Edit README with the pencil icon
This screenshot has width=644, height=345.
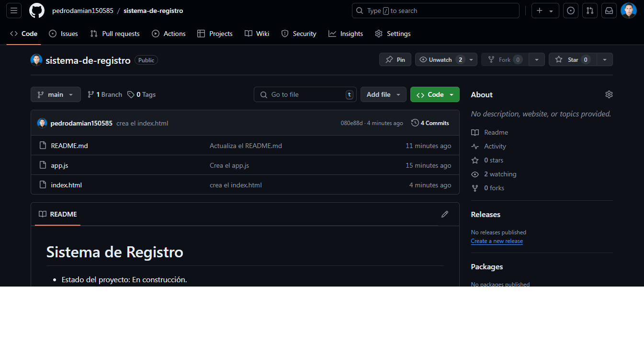click(x=445, y=214)
